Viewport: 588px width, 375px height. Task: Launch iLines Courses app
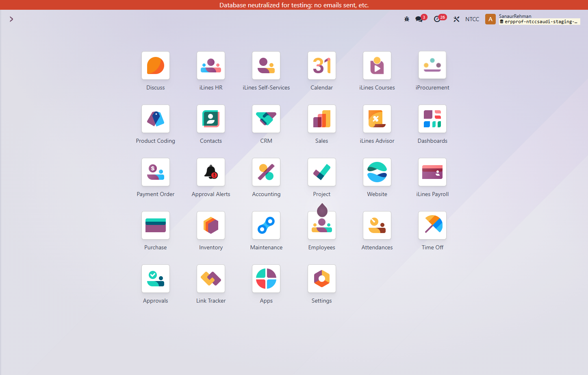click(x=377, y=65)
